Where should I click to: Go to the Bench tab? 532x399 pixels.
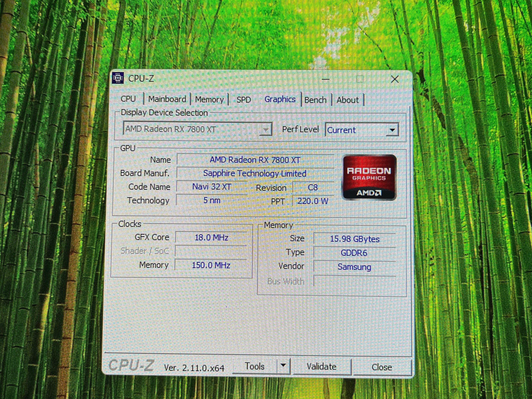315,100
